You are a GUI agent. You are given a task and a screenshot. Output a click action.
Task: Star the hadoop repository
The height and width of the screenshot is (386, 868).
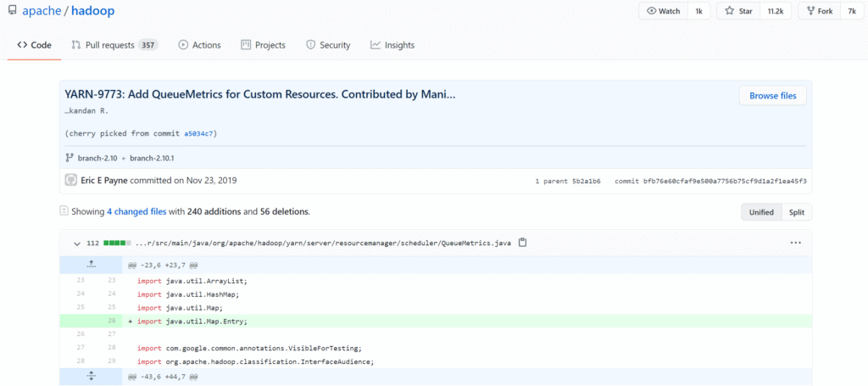[x=738, y=11]
